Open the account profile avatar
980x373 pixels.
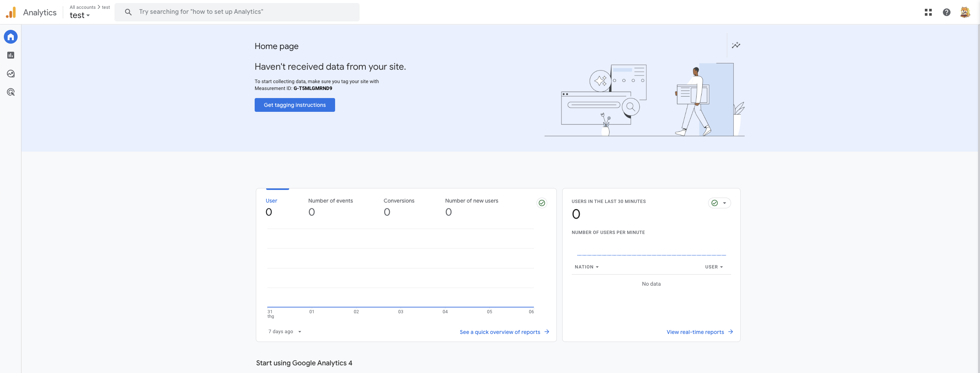point(965,12)
